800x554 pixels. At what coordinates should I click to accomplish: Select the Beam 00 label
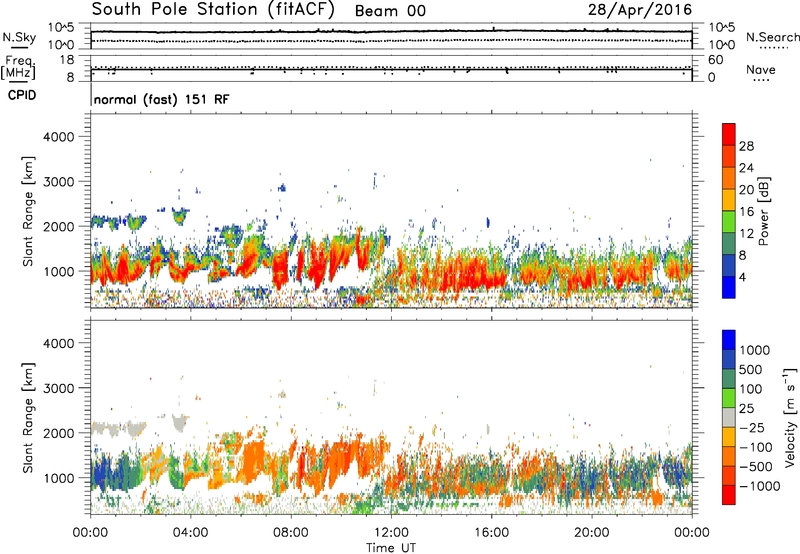tap(390, 11)
